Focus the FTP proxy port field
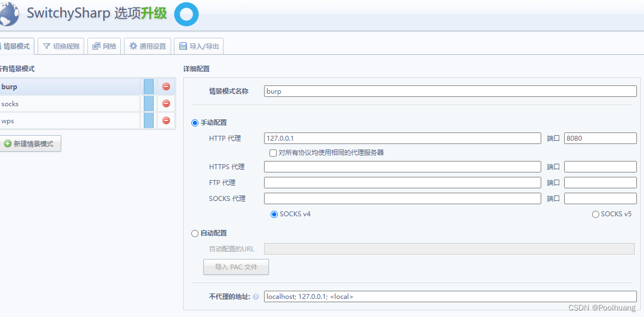 (x=600, y=182)
